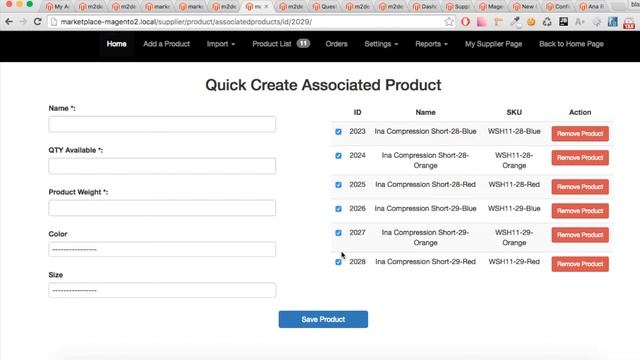
Task: Open the Home nav item
Action: pyautogui.click(x=116, y=44)
